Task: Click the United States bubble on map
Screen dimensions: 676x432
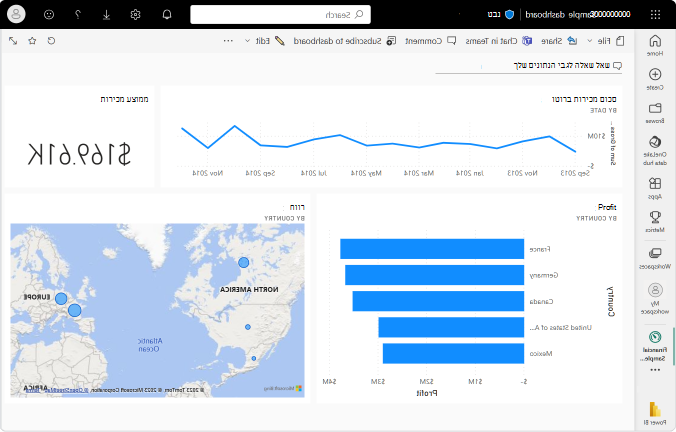Action: tap(248, 327)
